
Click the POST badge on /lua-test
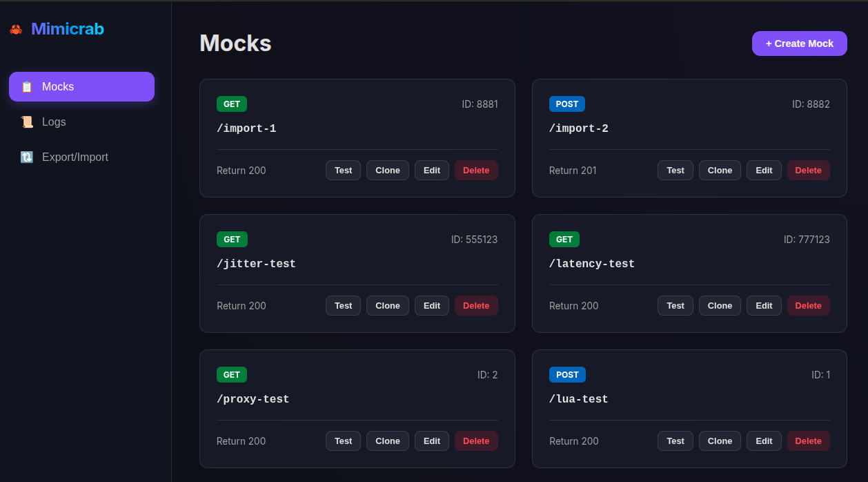pos(567,374)
